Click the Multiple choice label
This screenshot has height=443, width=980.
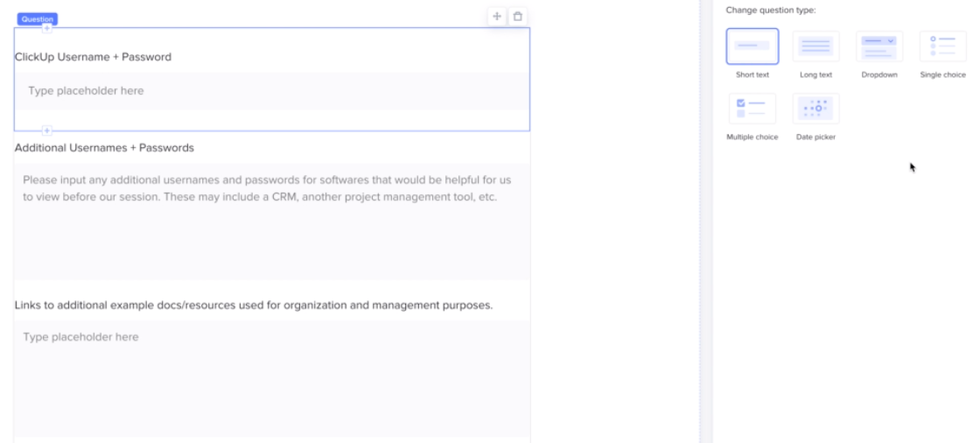coord(752,137)
